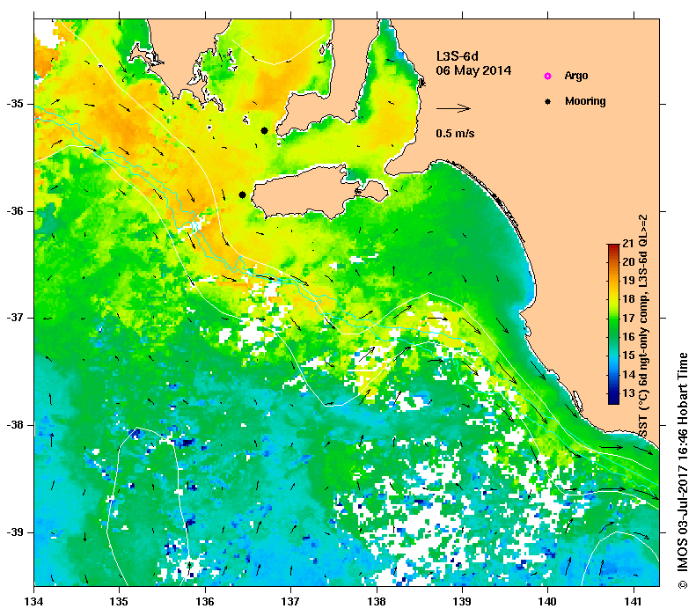Click the latitude label -38
696x616 pixels.
(15, 425)
